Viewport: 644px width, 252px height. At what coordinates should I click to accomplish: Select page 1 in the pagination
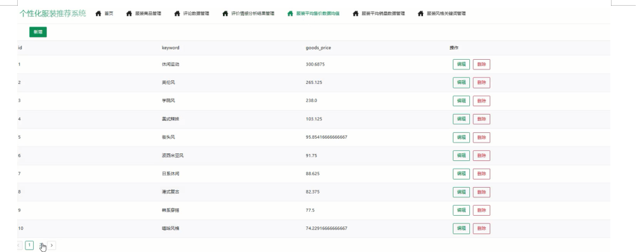[29, 246]
